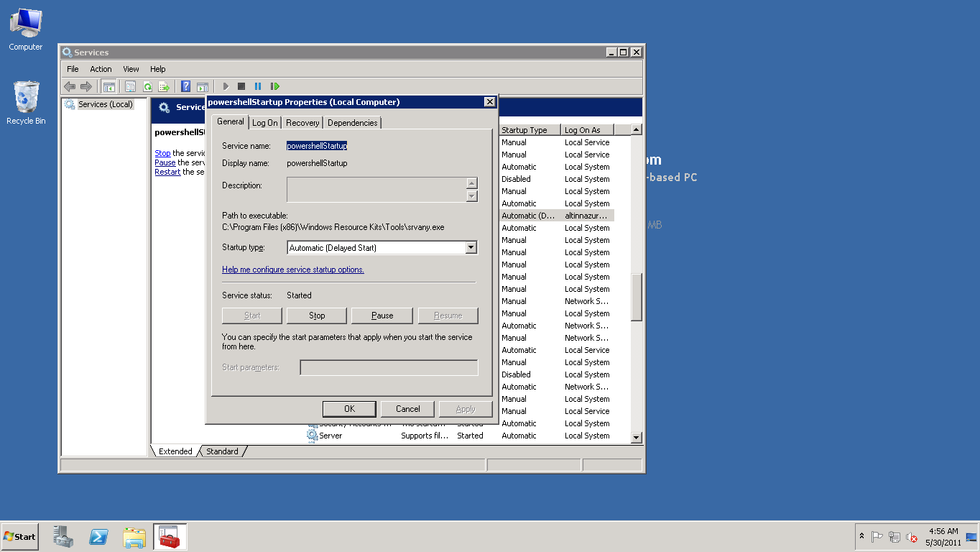The image size is (980, 552).
Task: Toggle the console tree with its toolbar icon
Action: point(108,86)
